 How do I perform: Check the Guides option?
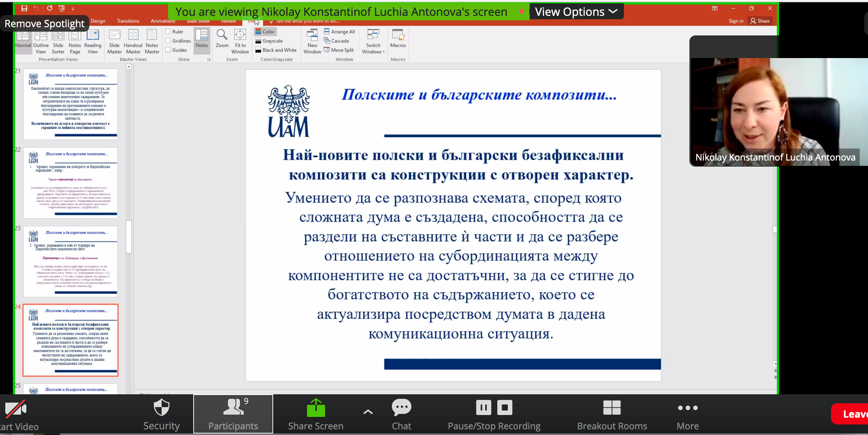pos(168,50)
